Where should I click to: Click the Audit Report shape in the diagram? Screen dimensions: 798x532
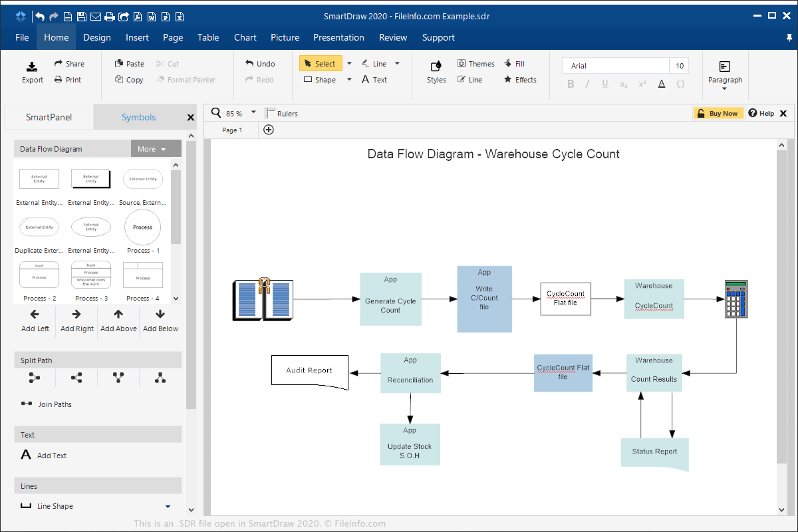(x=311, y=372)
